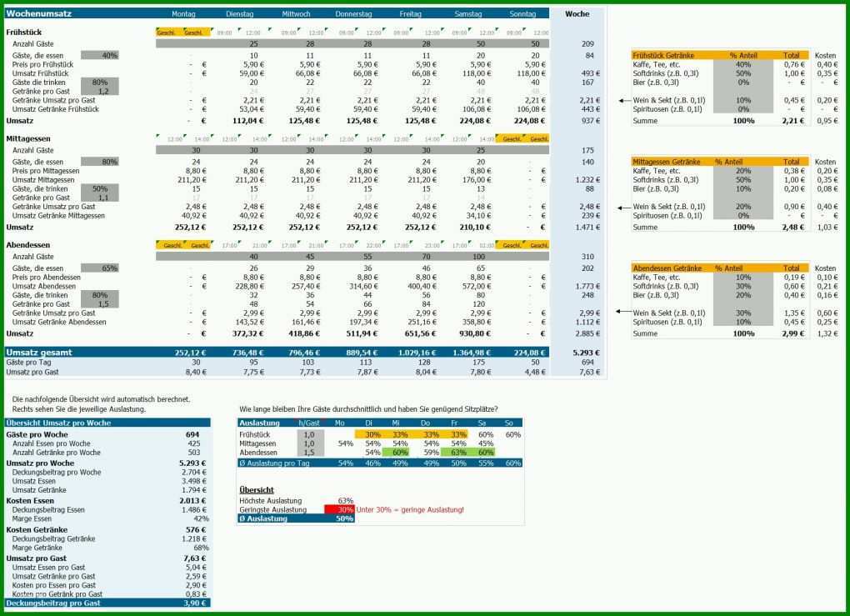The image size is (850, 616).
Task: Select the Mittagessen Getränke table header
Action: [666, 162]
